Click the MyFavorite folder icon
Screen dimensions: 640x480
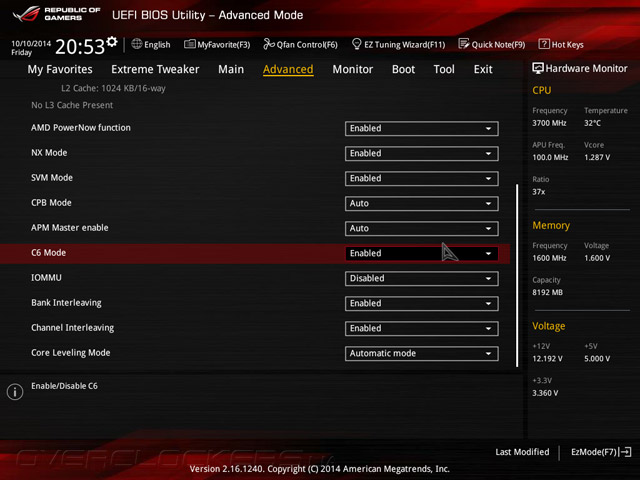point(189,44)
